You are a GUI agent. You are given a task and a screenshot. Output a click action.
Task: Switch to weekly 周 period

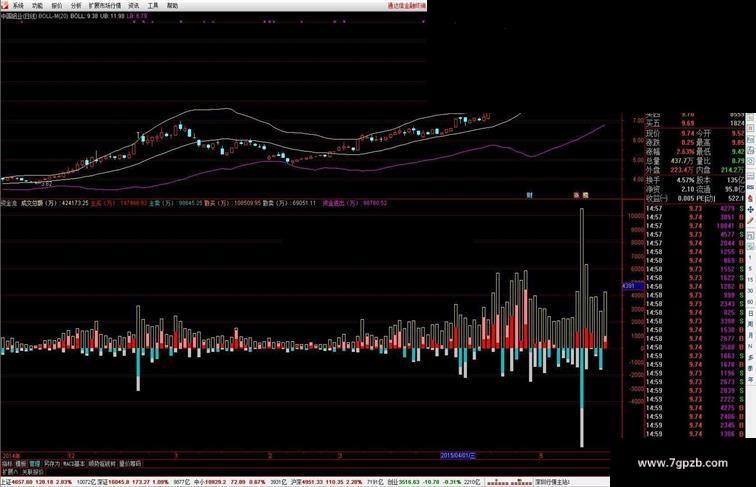[x=751, y=324]
